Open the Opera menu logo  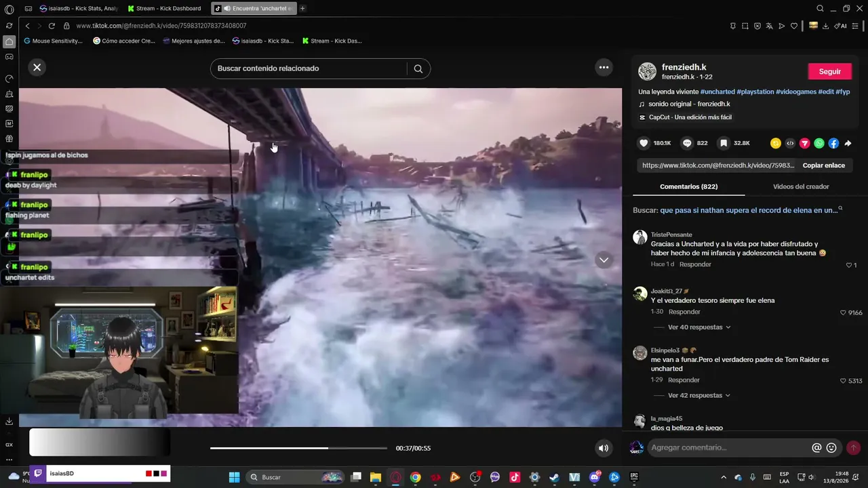pos(9,9)
